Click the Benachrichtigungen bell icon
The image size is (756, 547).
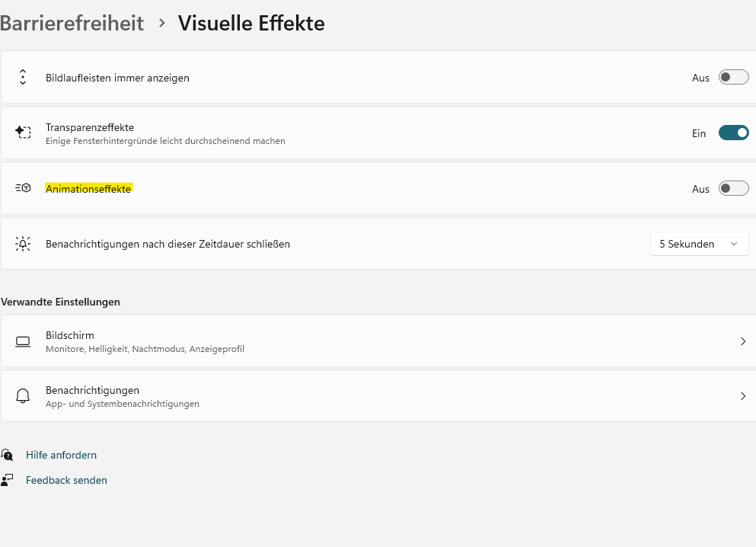pos(23,396)
